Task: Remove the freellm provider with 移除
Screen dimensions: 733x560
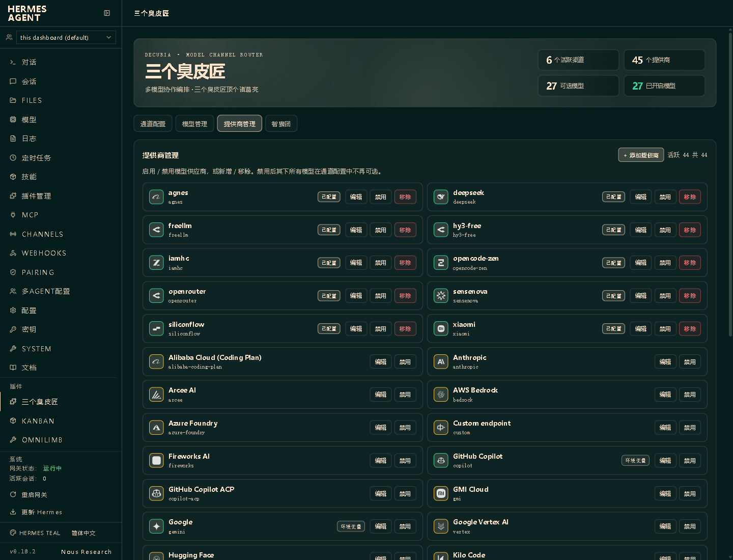Action: [405, 230]
